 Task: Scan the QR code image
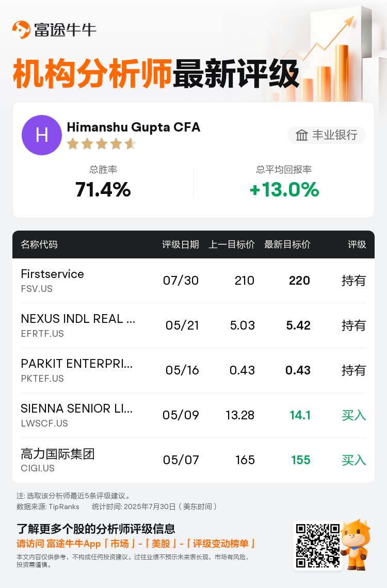316,546
